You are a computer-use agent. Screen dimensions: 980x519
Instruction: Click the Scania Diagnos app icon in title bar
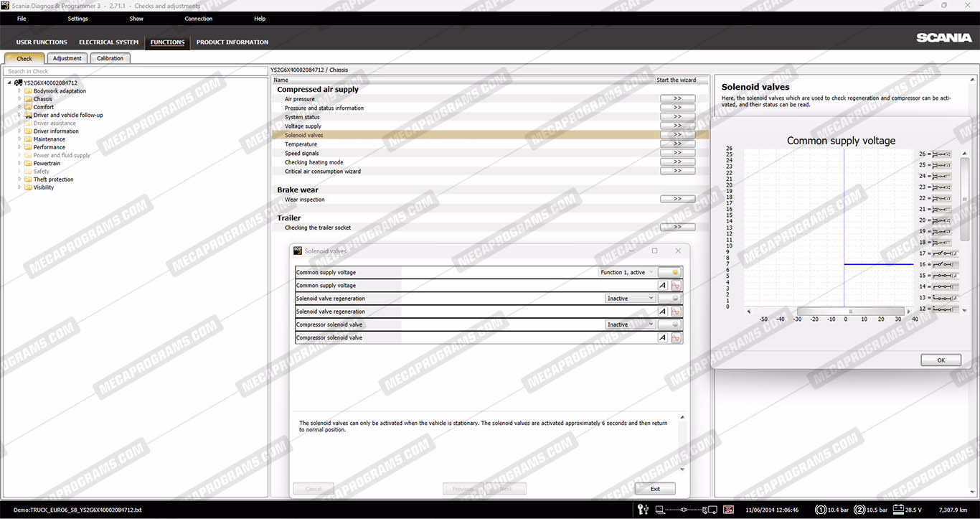(x=5, y=6)
